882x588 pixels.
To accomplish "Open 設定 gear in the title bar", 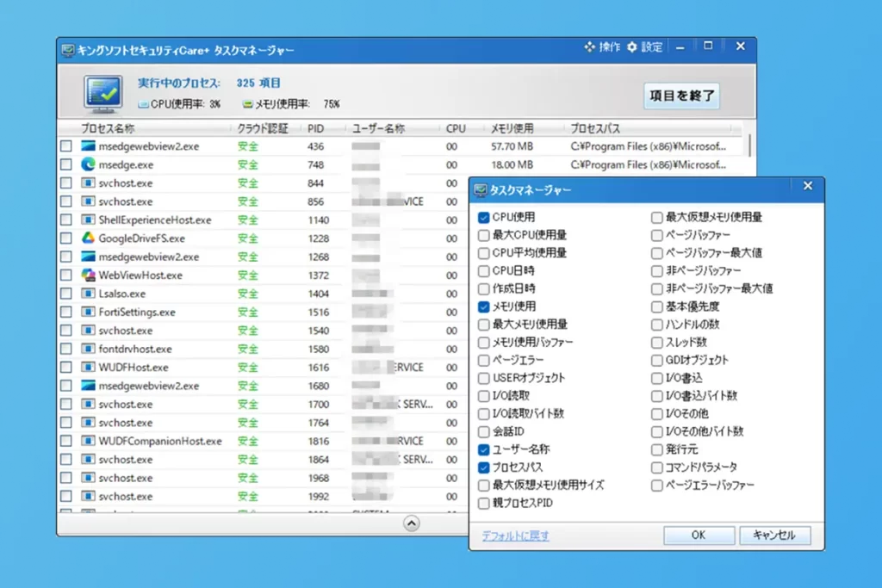I will pyautogui.click(x=632, y=46).
